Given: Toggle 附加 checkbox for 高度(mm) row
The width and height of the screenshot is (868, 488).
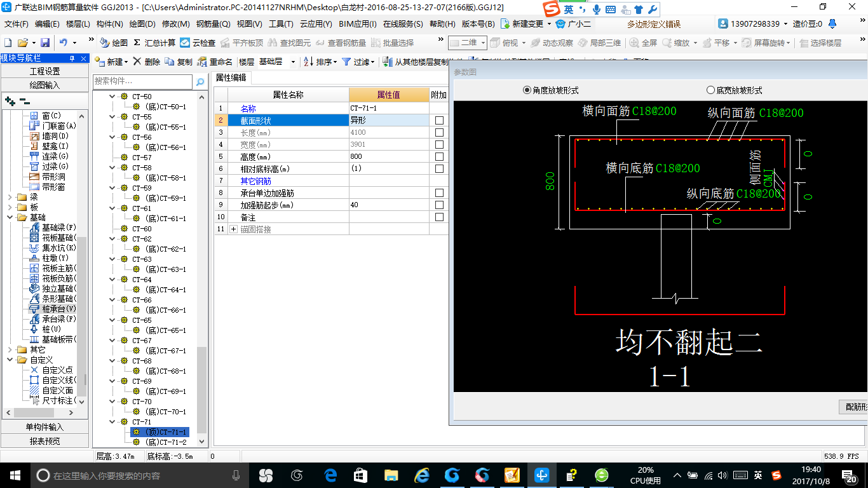Looking at the screenshot, I should [439, 157].
